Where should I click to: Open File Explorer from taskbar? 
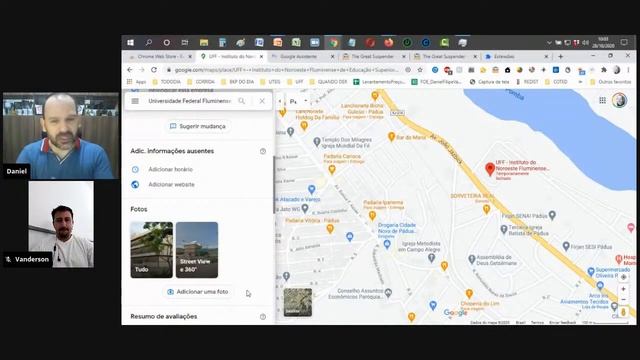(x=204, y=42)
